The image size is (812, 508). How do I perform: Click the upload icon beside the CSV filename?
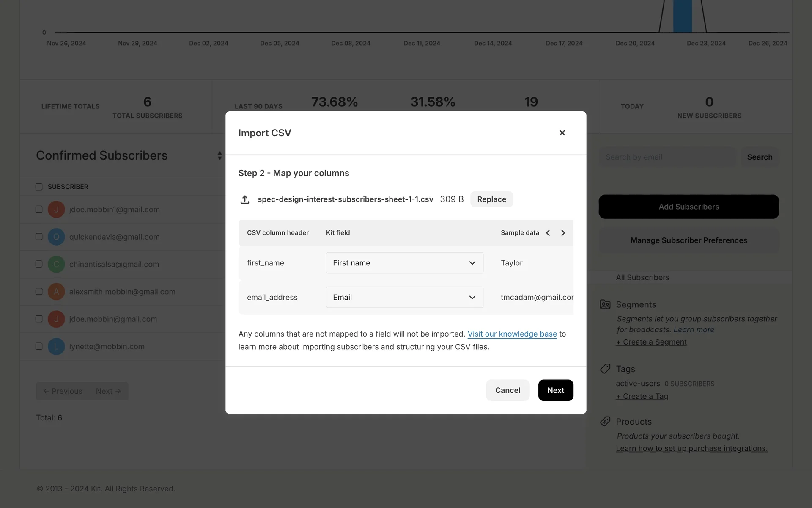coord(245,199)
